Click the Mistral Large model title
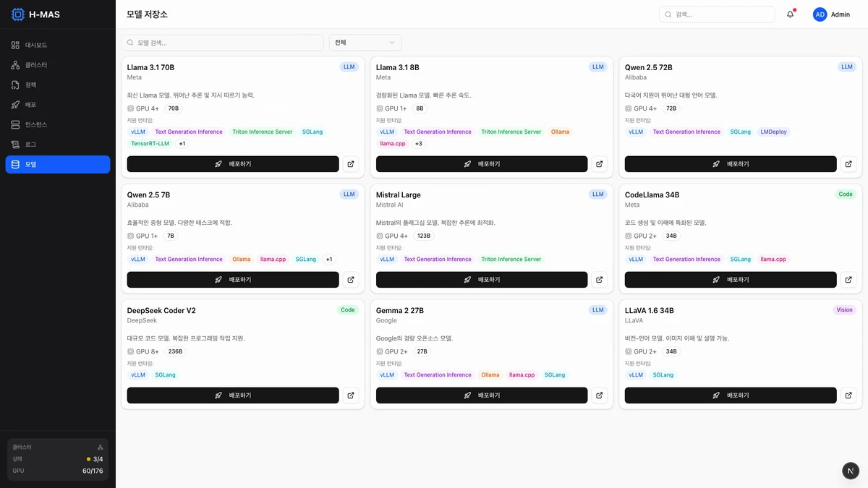This screenshot has width=868, height=488. coord(399,195)
